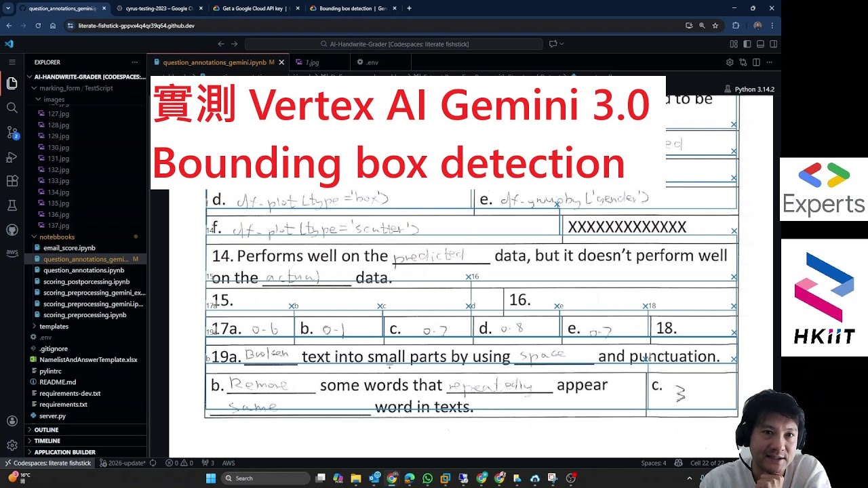Reload the browser page
The height and width of the screenshot is (488, 868).
tap(38, 26)
